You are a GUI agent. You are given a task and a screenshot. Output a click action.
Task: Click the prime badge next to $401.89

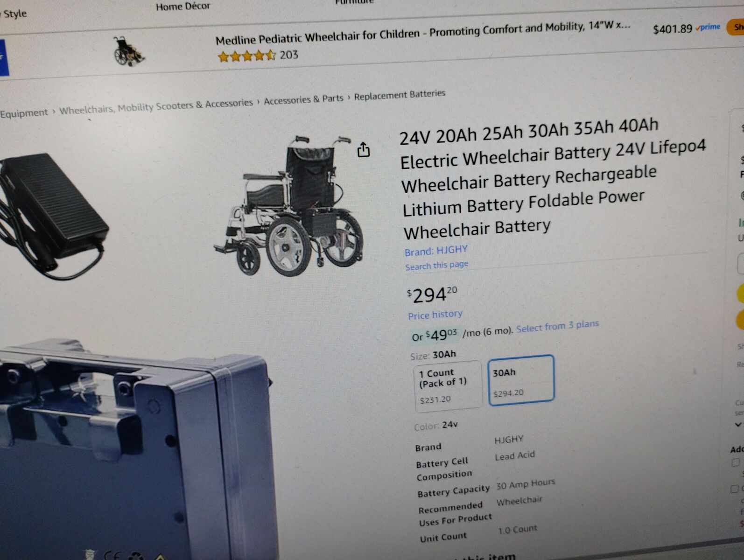[x=708, y=27]
